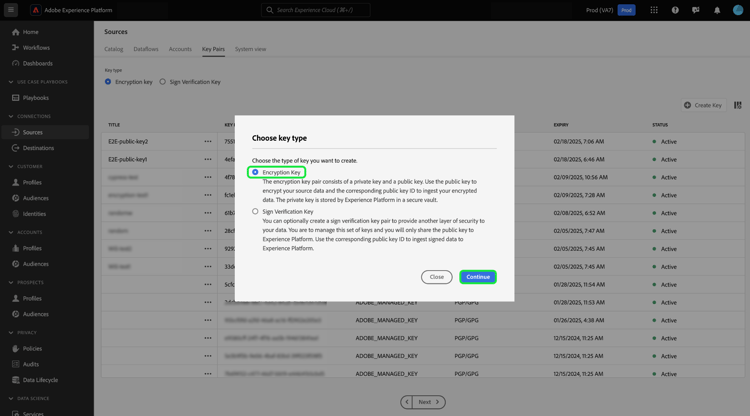The image size is (750, 416).
Task: Click the Title column header
Action: [x=114, y=125]
